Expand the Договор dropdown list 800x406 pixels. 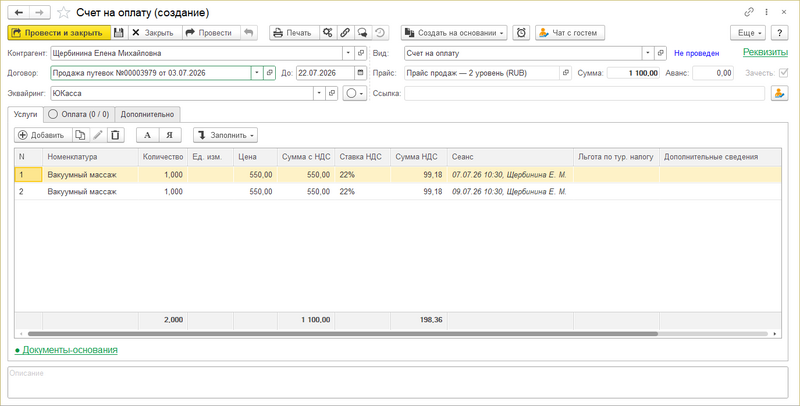257,73
